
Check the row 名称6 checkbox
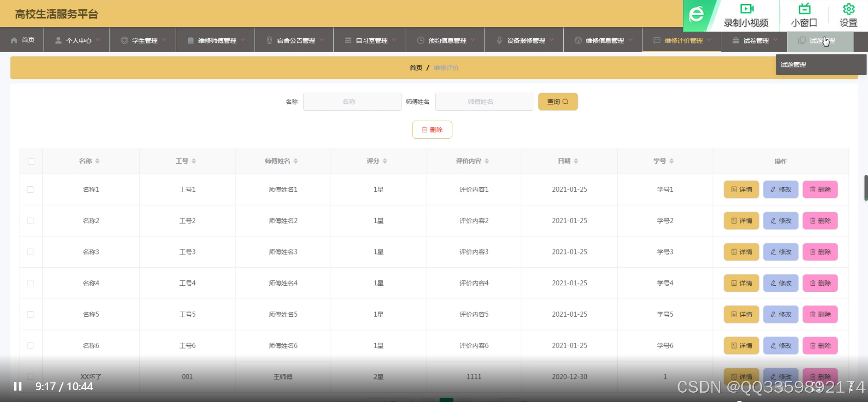tap(30, 346)
